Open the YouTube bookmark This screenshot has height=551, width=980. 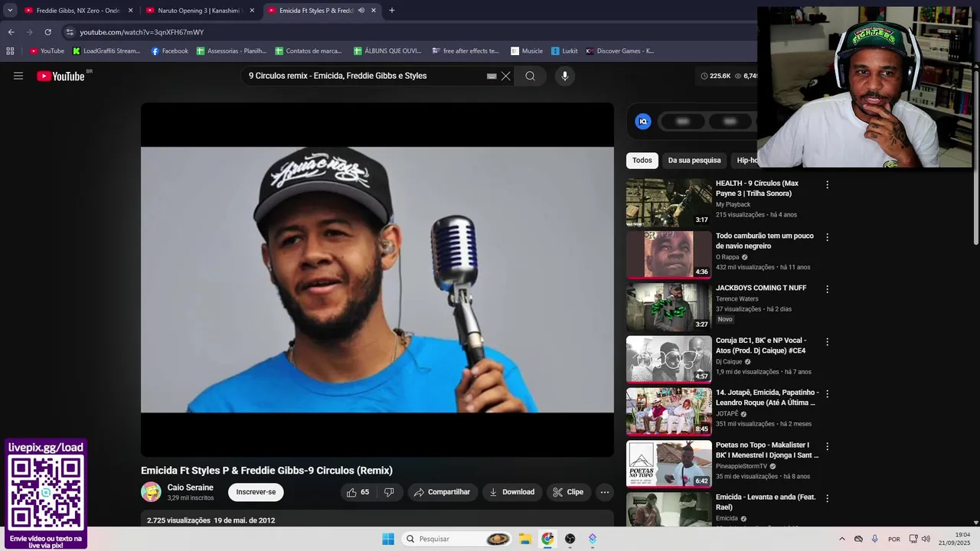47,51
